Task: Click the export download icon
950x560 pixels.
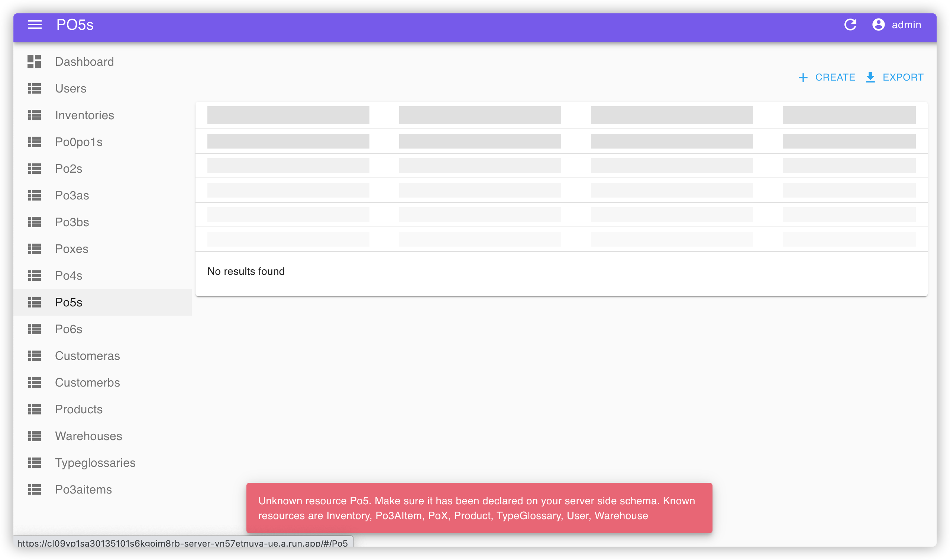Action: [870, 77]
